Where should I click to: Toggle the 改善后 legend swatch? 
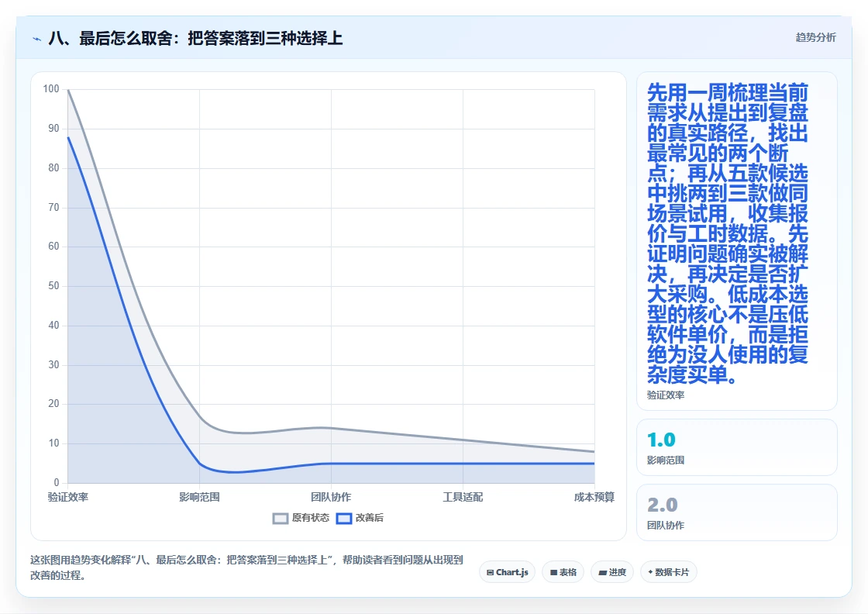point(344,518)
